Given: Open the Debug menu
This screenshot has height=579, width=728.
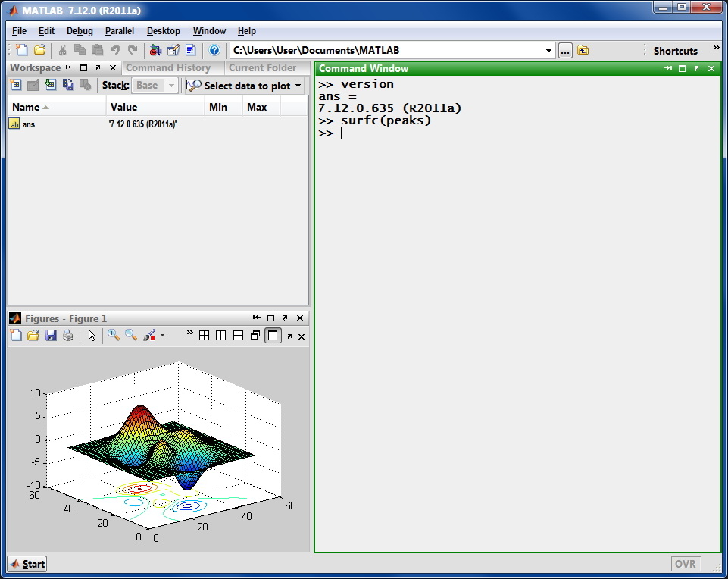Looking at the screenshot, I should coord(80,31).
